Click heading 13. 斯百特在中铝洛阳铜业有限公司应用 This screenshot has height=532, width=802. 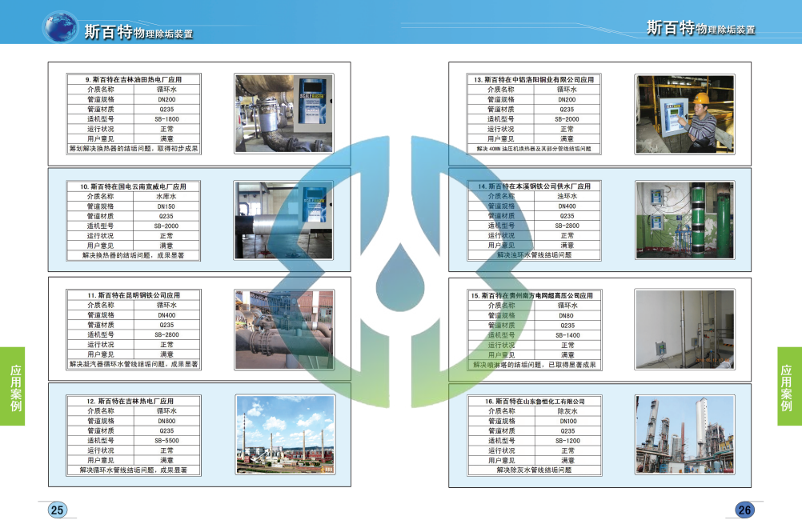[x=534, y=80]
